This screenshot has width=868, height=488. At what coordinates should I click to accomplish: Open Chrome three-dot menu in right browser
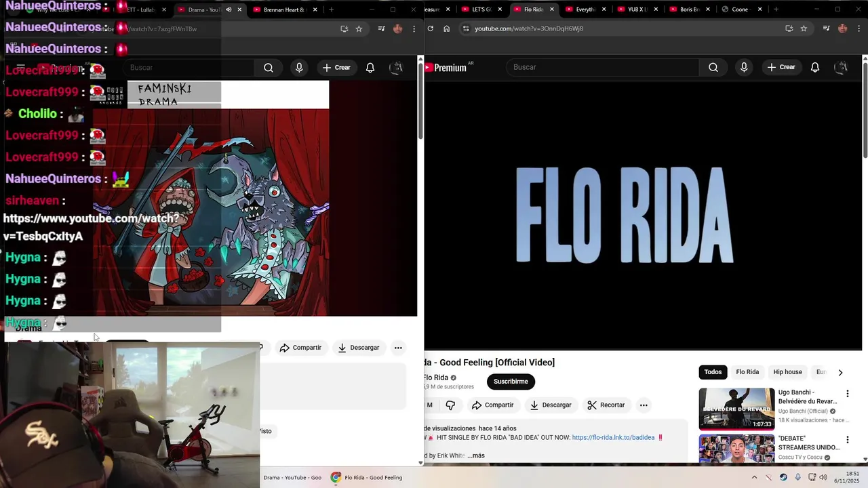tap(859, 28)
